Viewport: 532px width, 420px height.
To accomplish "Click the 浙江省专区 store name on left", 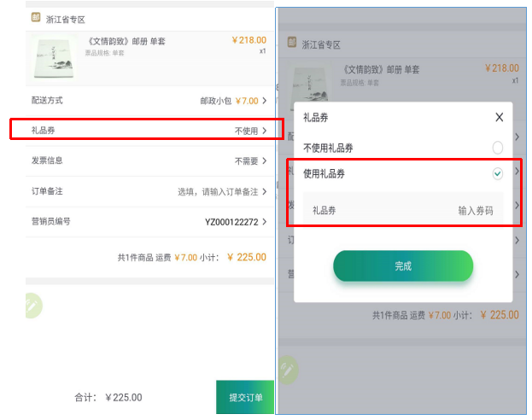I will 66,19.
